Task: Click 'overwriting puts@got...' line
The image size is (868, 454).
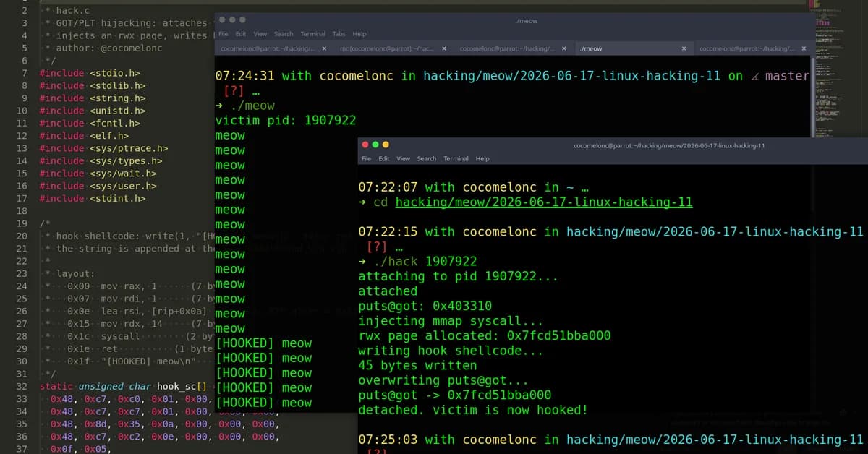Action: click(x=443, y=380)
